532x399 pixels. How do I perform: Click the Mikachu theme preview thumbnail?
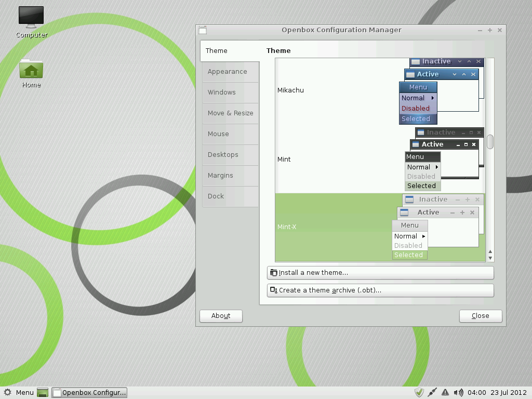(x=442, y=91)
